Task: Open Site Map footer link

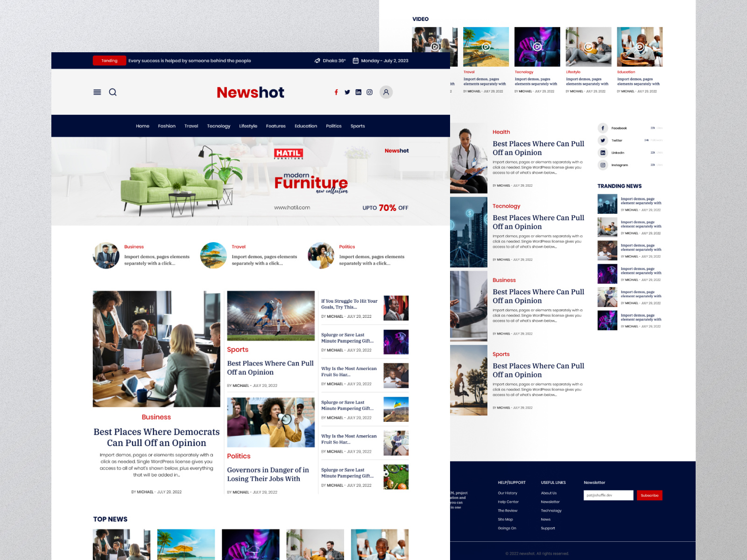Action: tap(506, 519)
